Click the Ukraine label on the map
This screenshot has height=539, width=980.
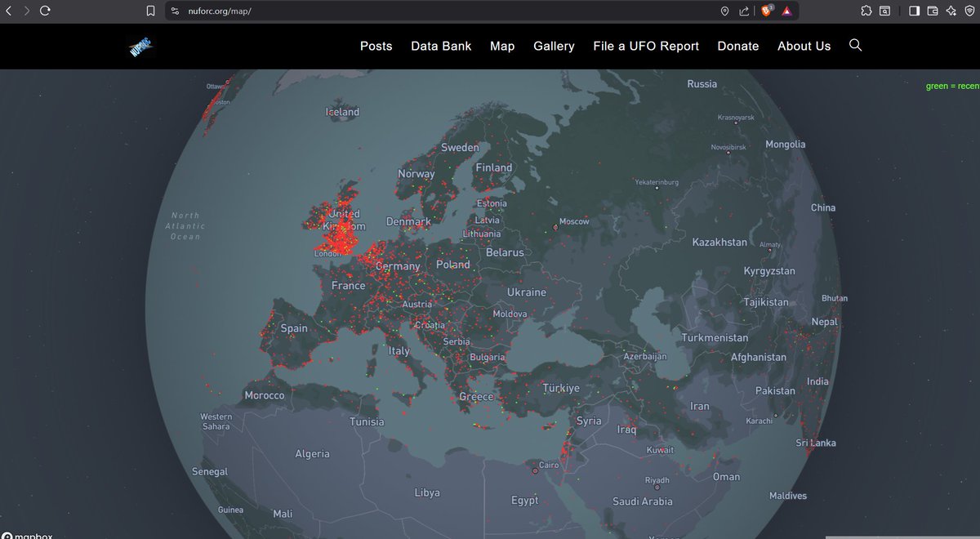(527, 292)
